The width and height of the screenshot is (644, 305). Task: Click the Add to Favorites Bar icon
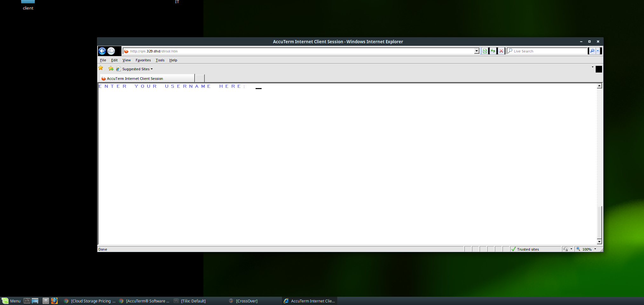[x=111, y=69]
